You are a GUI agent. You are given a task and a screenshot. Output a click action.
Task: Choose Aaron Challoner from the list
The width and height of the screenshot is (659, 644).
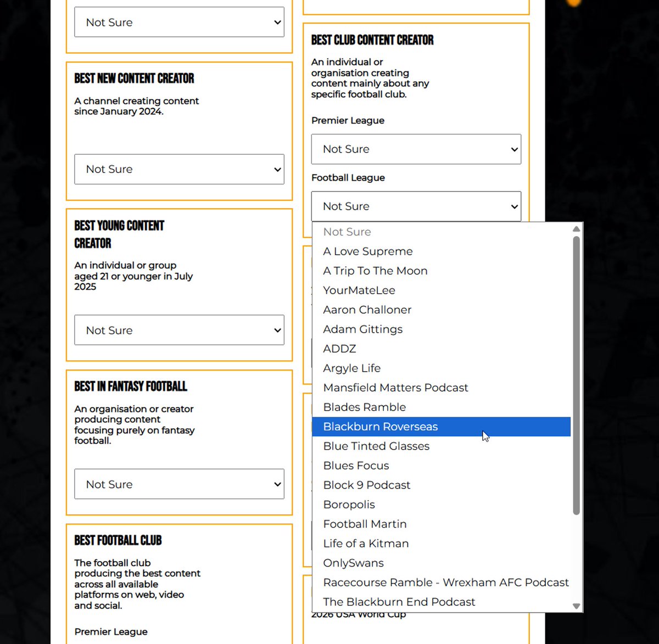pyautogui.click(x=442, y=310)
